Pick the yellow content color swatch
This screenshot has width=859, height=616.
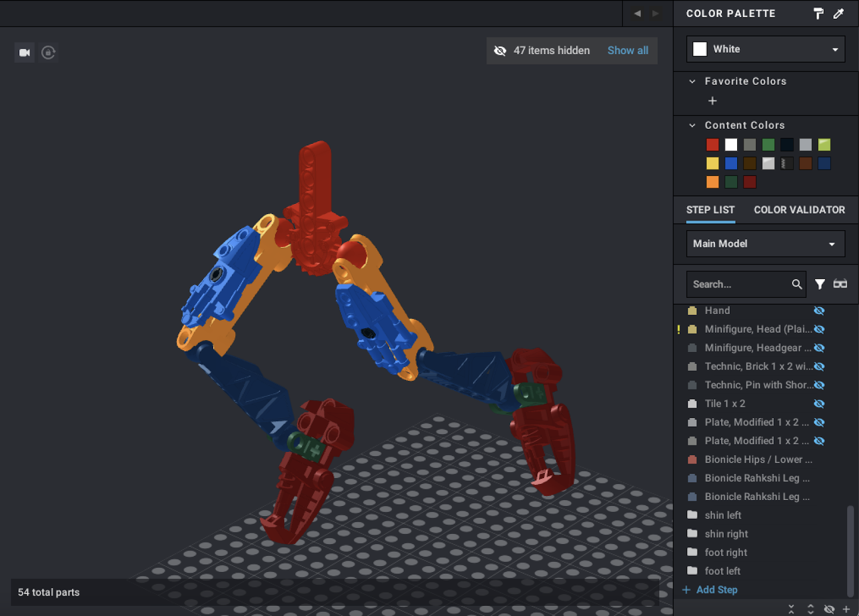pos(712,164)
